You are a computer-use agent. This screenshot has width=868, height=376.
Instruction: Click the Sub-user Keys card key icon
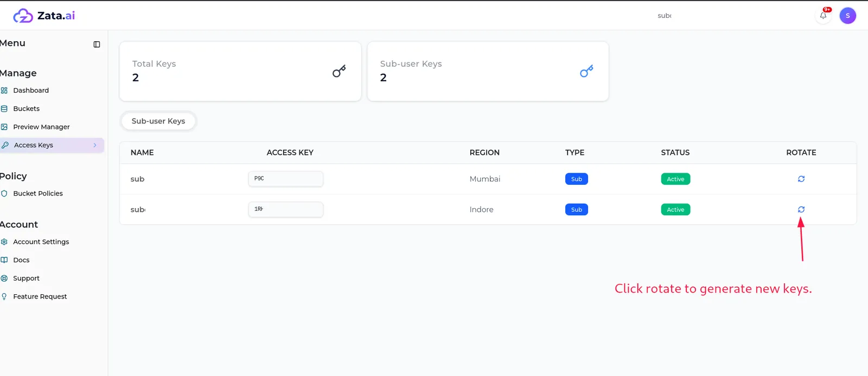(x=586, y=72)
